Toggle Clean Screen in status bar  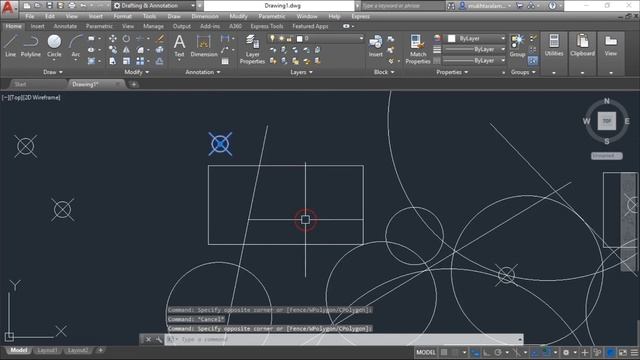point(622,352)
